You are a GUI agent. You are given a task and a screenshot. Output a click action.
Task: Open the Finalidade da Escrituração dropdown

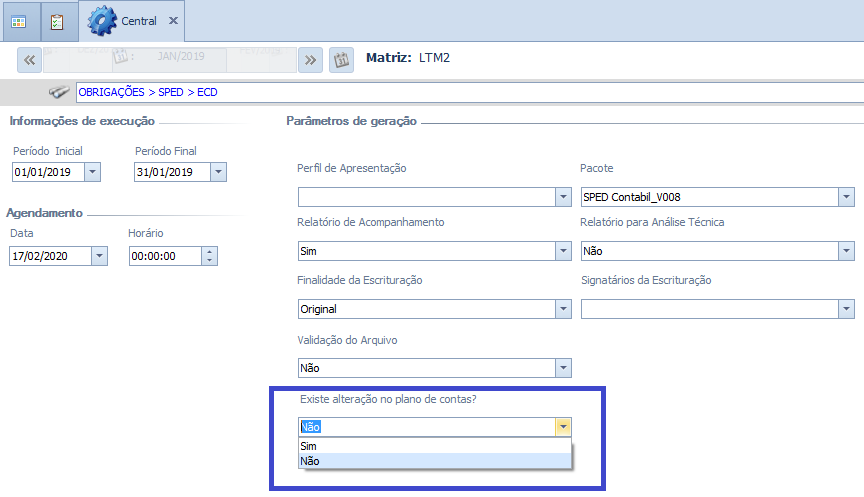[x=563, y=309]
